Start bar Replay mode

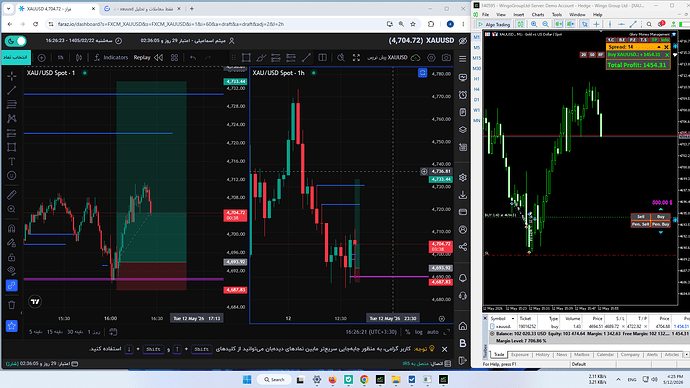coord(148,58)
